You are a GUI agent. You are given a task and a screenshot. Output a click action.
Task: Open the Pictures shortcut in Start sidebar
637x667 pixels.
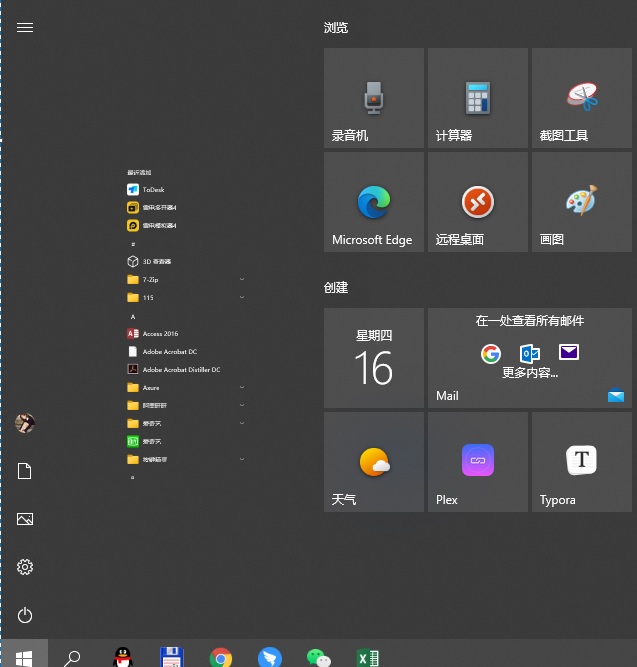(25, 519)
